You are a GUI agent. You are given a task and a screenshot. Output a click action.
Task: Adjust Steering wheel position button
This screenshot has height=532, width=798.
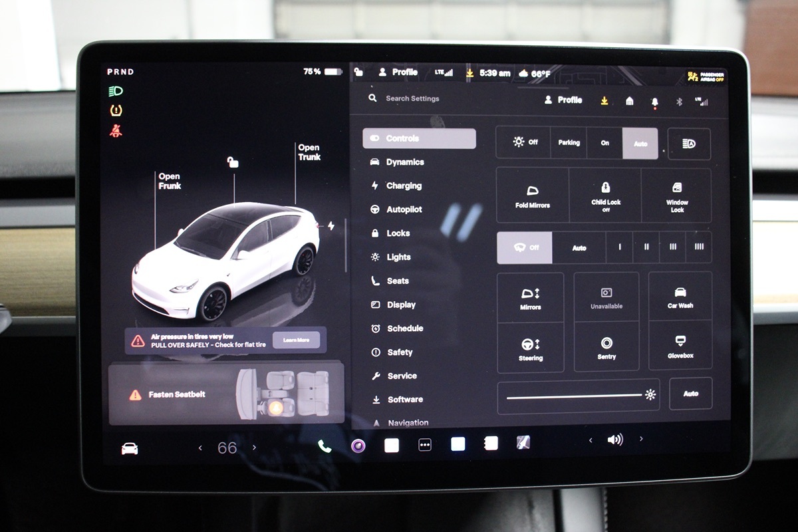531,348
